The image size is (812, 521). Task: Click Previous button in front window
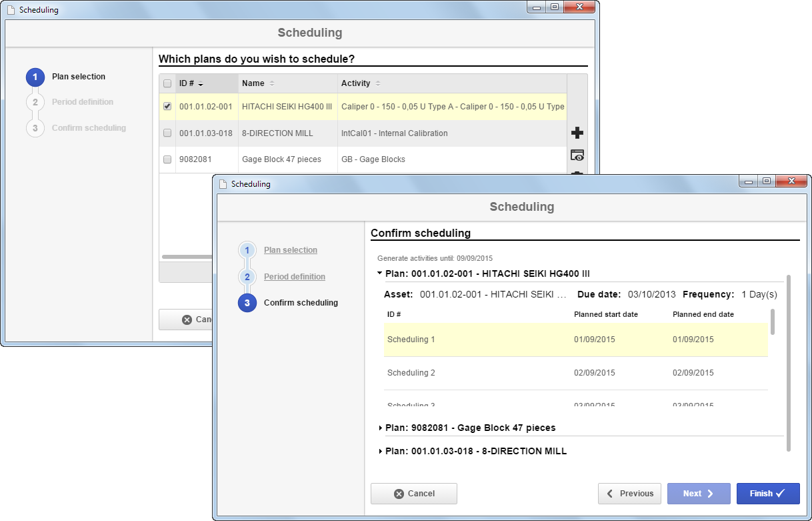click(x=629, y=494)
